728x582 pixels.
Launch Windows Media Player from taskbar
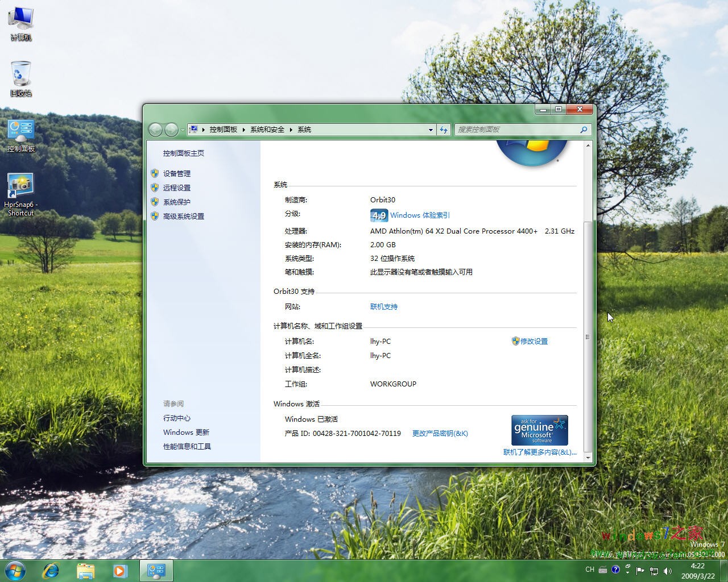pos(120,570)
